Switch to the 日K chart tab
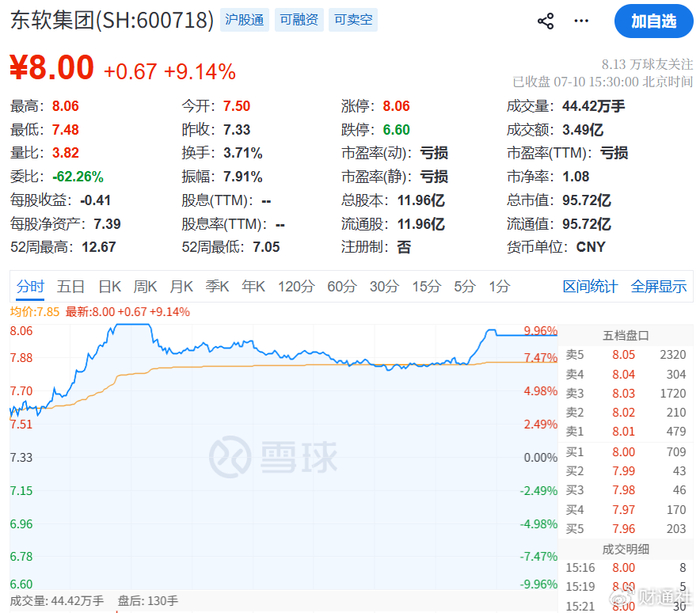Screen dimensions: 700x613 pos(109,286)
